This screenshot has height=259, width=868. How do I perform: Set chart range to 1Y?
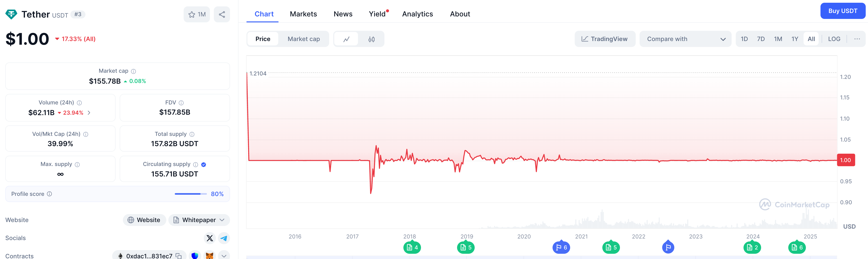(794, 39)
